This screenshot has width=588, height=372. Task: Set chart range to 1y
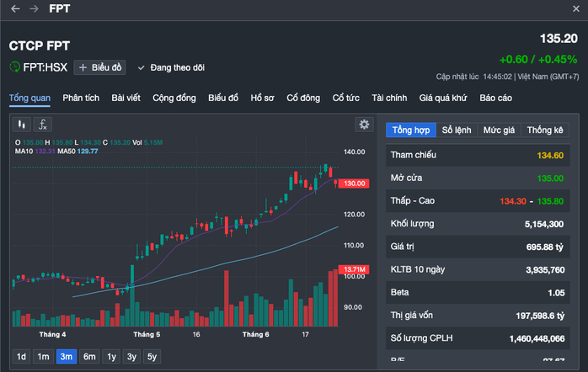click(x=111, y=357)
